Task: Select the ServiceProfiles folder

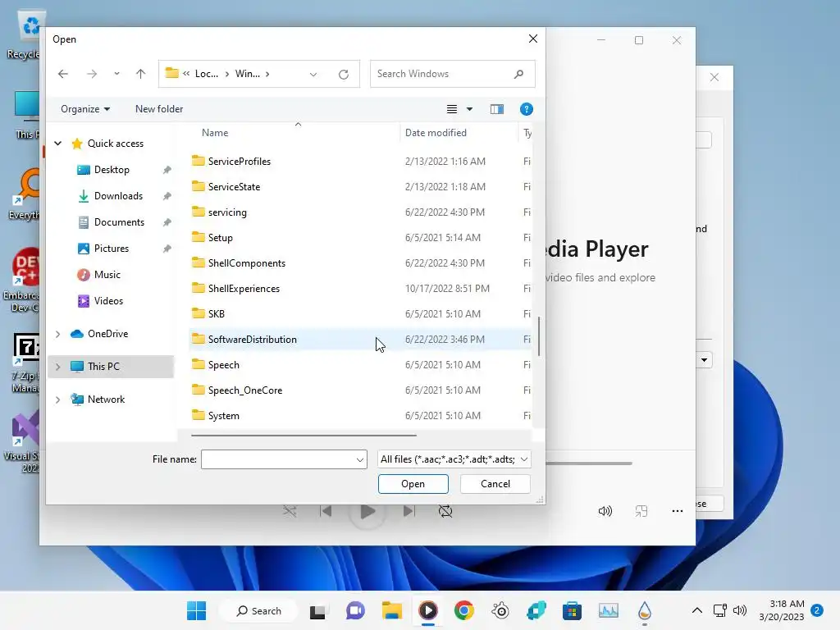Action: tap(239, 162)
